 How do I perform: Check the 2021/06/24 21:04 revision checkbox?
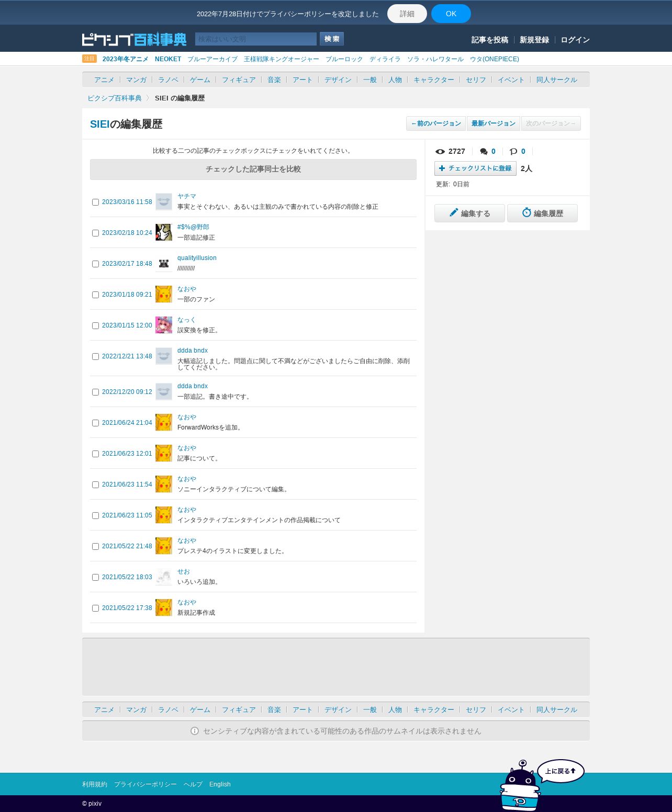pos(95,423)
